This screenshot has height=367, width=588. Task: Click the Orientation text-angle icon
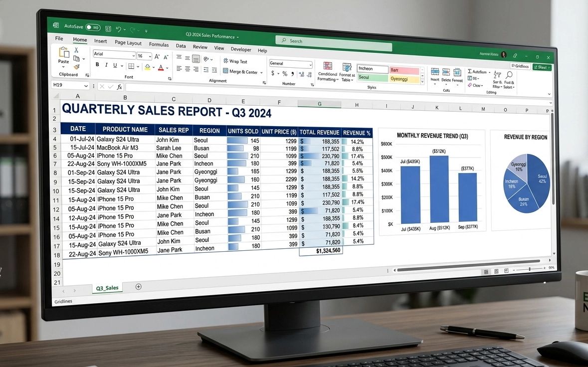coord(206,59)
